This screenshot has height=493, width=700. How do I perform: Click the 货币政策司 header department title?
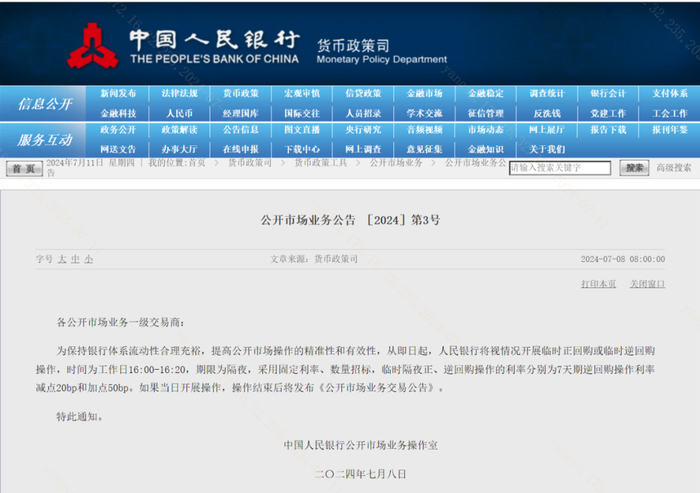click(x=353, y=46)
